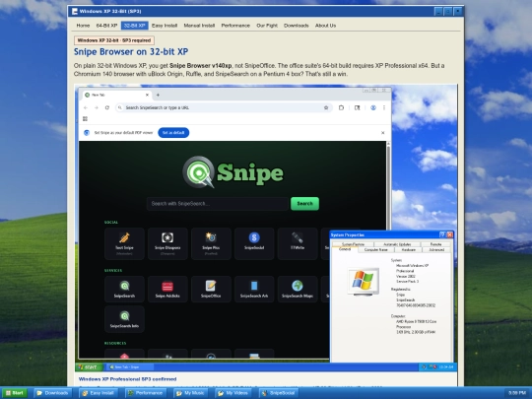Open the SnipeSearch tile under Services
This screenshot has height=399, width=532.
[124, 289]
